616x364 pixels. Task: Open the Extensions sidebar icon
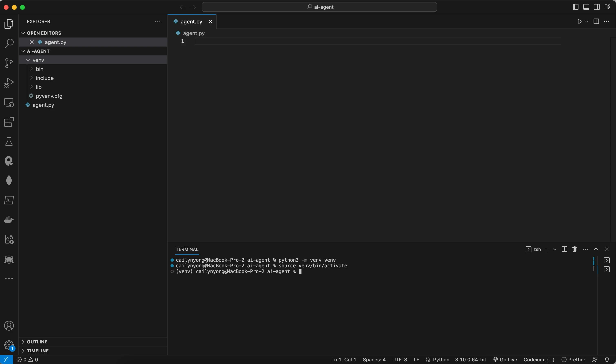pos(9,122)
